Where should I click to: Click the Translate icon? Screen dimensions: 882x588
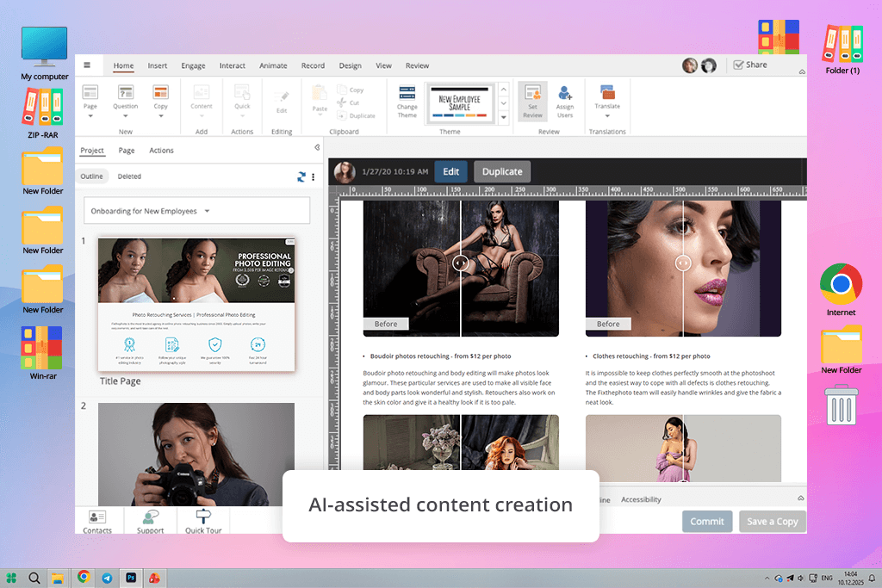pos(607,92)
